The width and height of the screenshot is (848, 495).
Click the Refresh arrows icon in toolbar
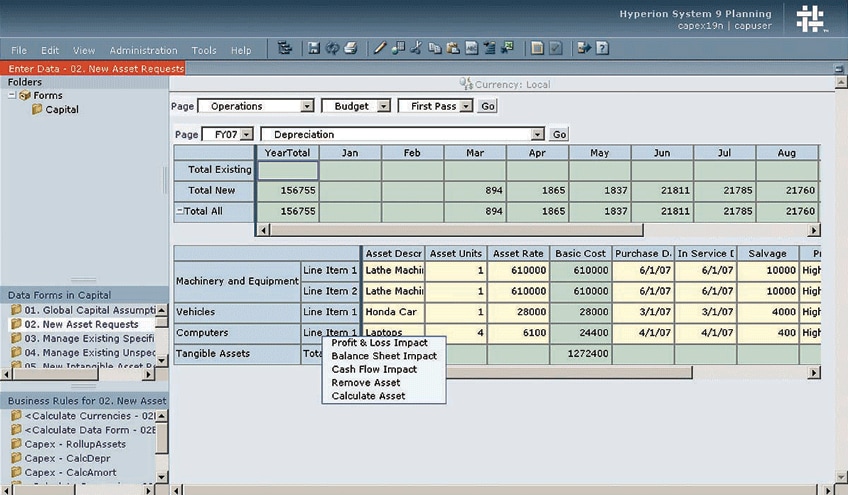click(x=332, y=48)
